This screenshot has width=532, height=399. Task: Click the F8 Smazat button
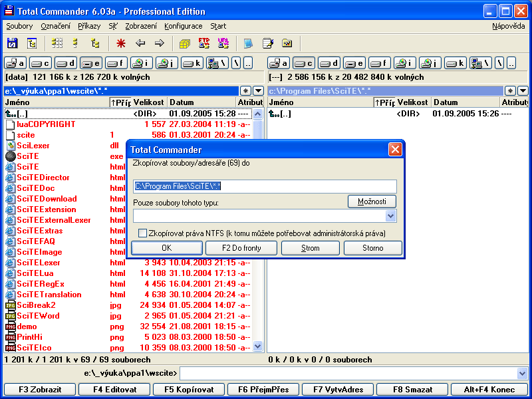[x=412, y=390]
